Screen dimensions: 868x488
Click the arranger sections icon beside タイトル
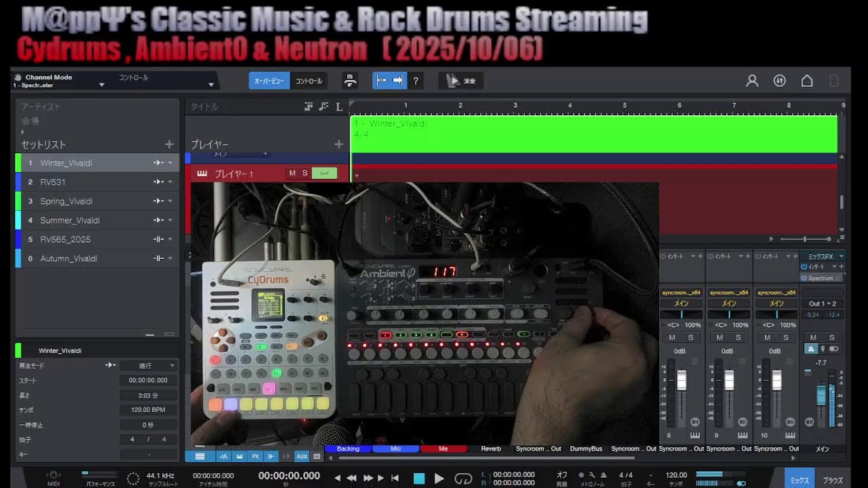pos(309,106)
